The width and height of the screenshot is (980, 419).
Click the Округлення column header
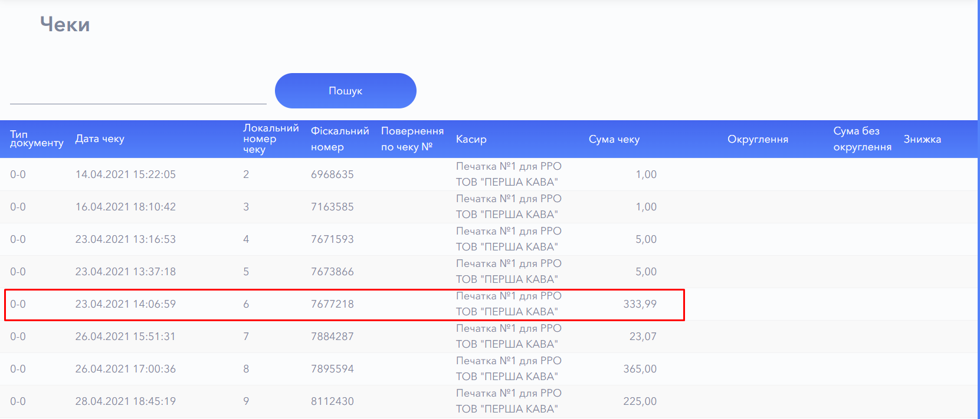(x=758, y=139)
